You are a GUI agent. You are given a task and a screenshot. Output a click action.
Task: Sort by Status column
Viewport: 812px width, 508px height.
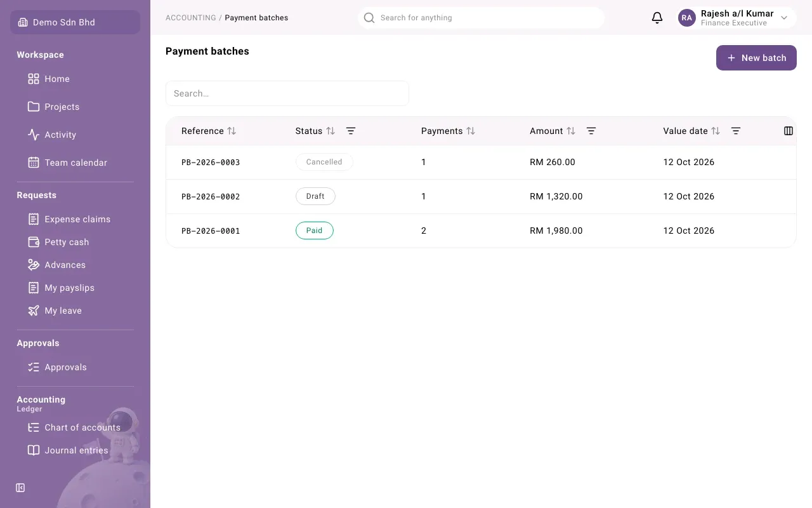pos(331,131)
